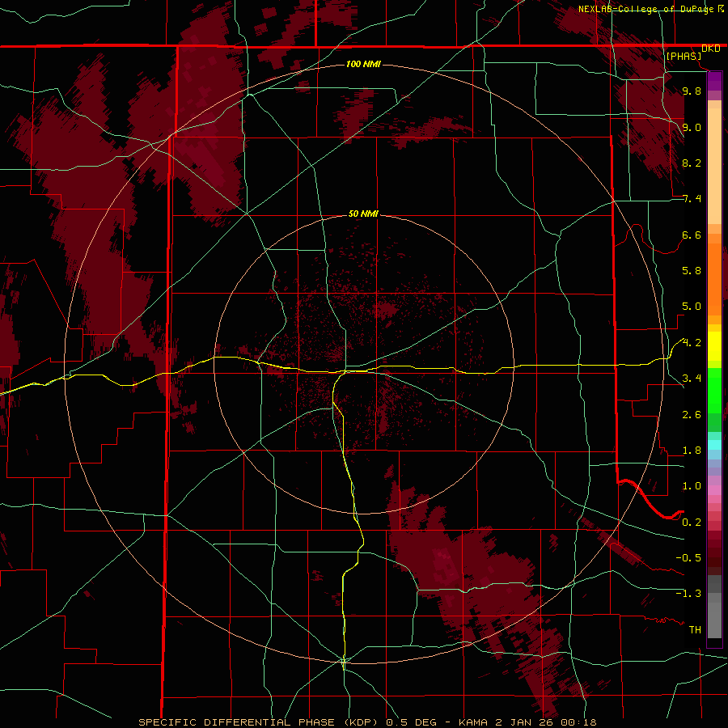Click the 4.2 scale value
This screenshot has height=728, width=728.
[x=692, y=343]
